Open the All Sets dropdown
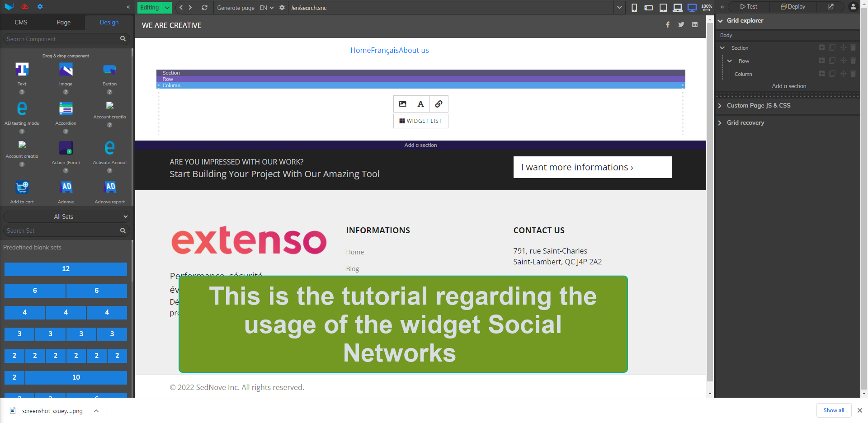The height and width of the screenshot is (423, 868). pos(66,216)
